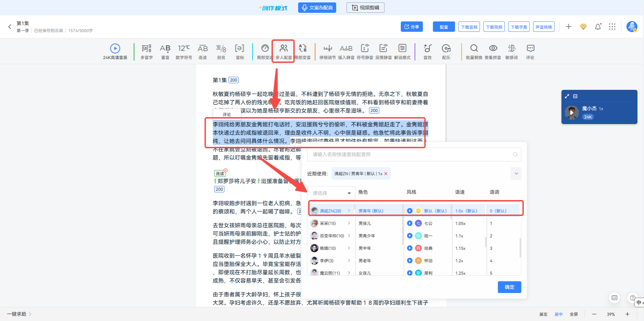This screenshot has height=321, width=644.
Task: Open the 音标 phonetic tool
Action: pos(240,52)
